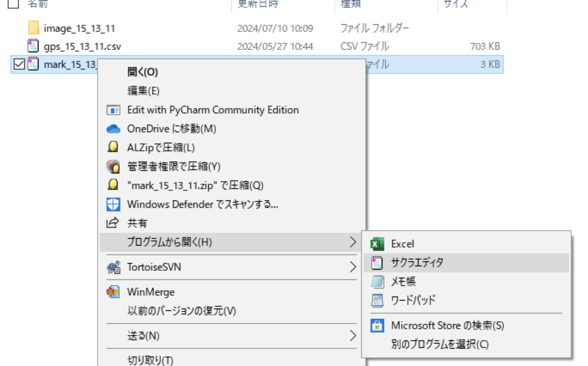Click the 703 KB size cell
The image size is (588, 366).
[485, 46]
